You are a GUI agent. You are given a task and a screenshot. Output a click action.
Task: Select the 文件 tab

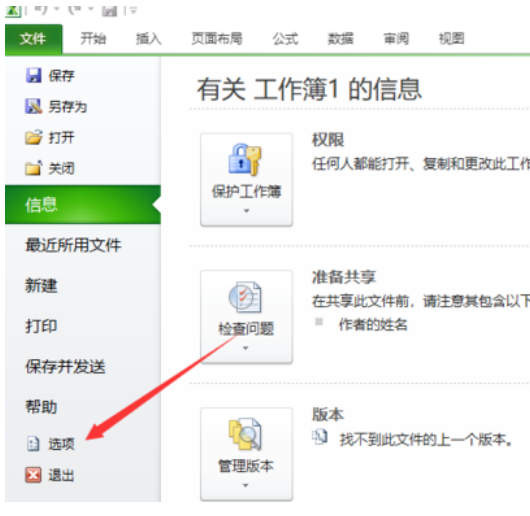point(33,39)
